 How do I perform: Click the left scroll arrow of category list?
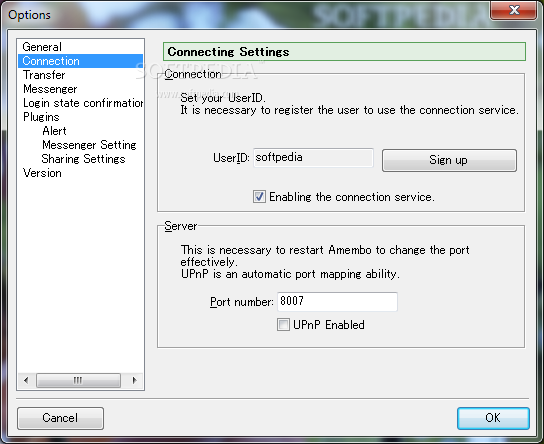[x=26, y=381]
